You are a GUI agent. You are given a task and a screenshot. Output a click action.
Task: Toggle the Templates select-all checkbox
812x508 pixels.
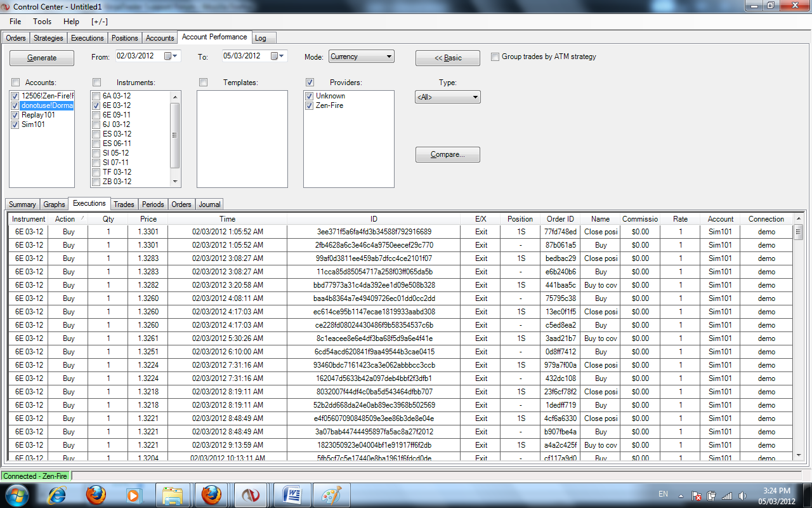click(x=203, y=83)
